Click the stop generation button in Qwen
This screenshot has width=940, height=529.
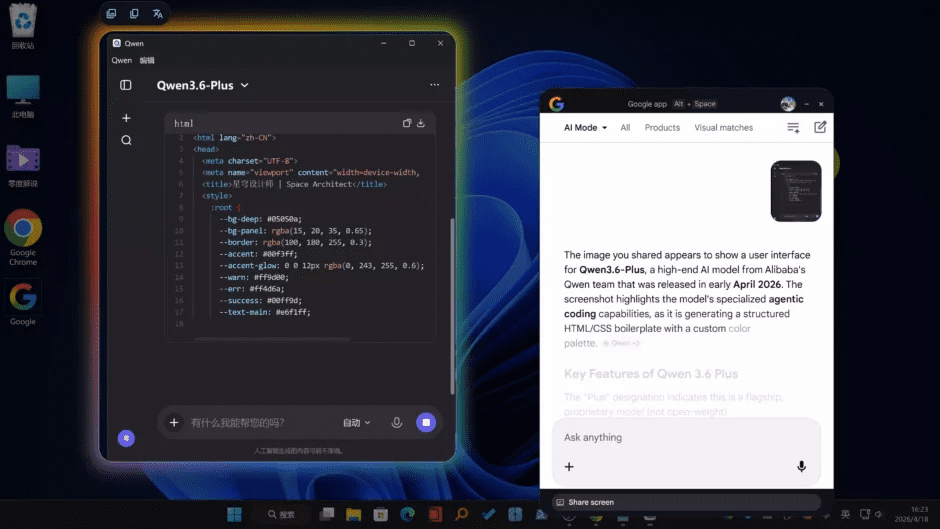pos(426,423)
